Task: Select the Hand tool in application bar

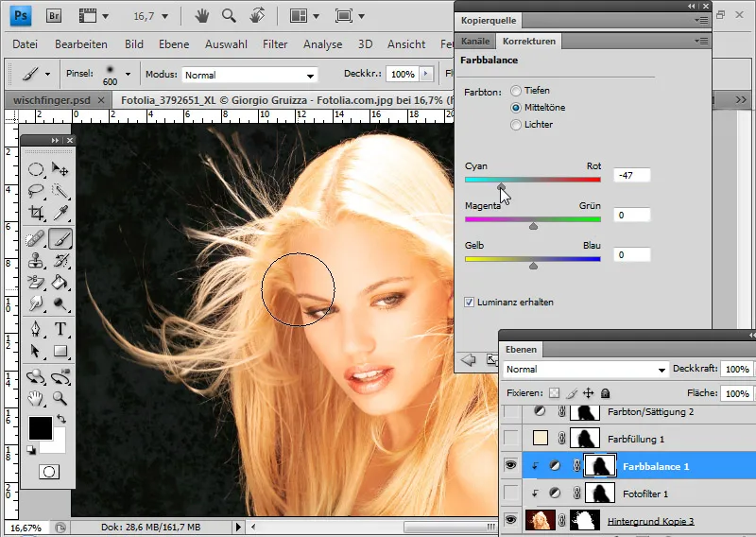Action: 202,16
